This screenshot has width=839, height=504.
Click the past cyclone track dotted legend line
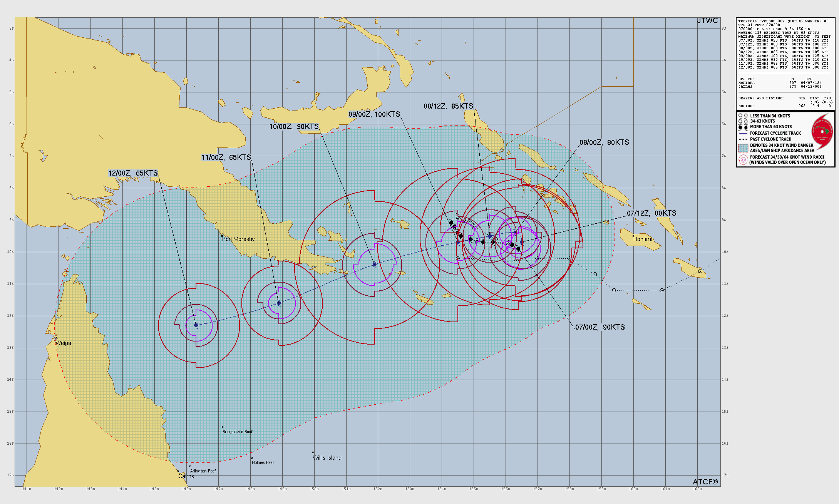tap(743, 139)
